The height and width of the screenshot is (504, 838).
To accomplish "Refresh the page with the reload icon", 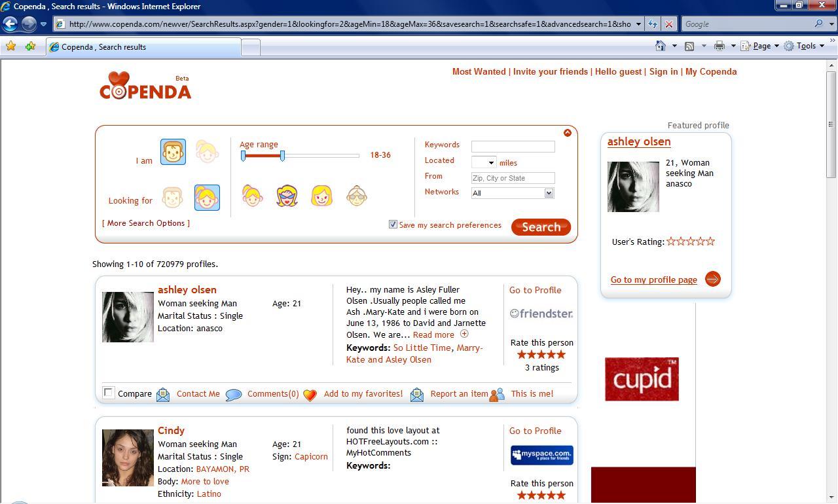I will coord(653,24).
